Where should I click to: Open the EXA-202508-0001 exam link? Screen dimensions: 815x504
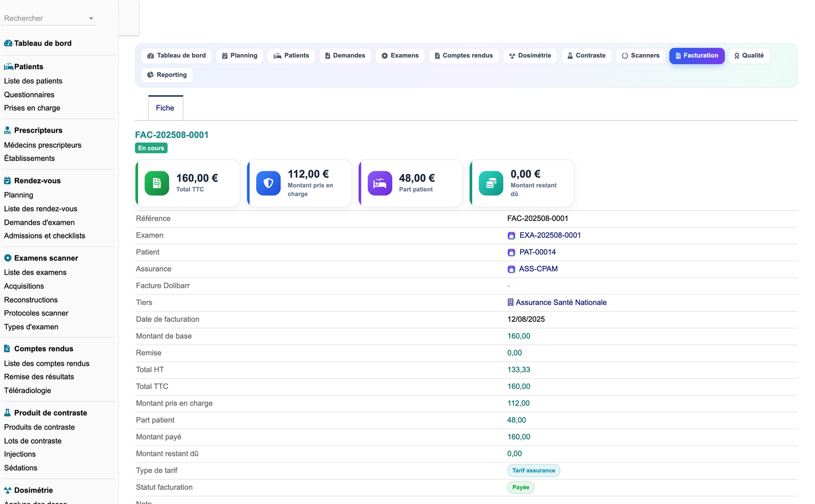(x=550, y=236)
